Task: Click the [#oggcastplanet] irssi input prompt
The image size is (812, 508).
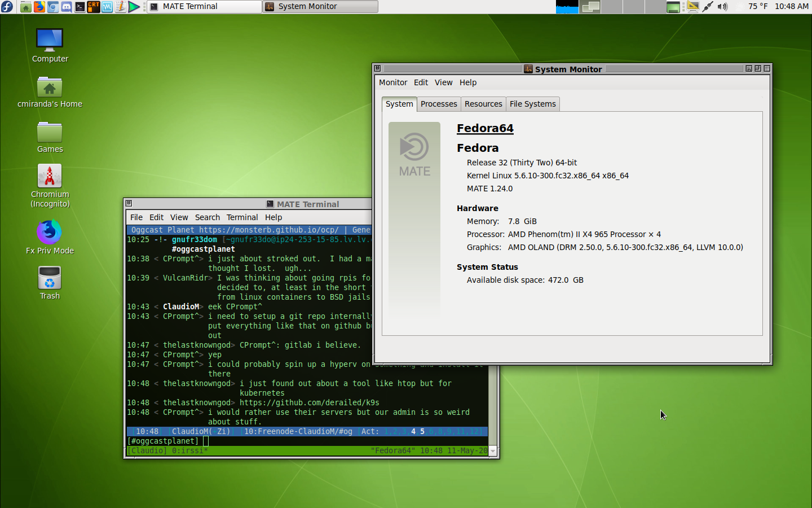Action: click(163, 441)
